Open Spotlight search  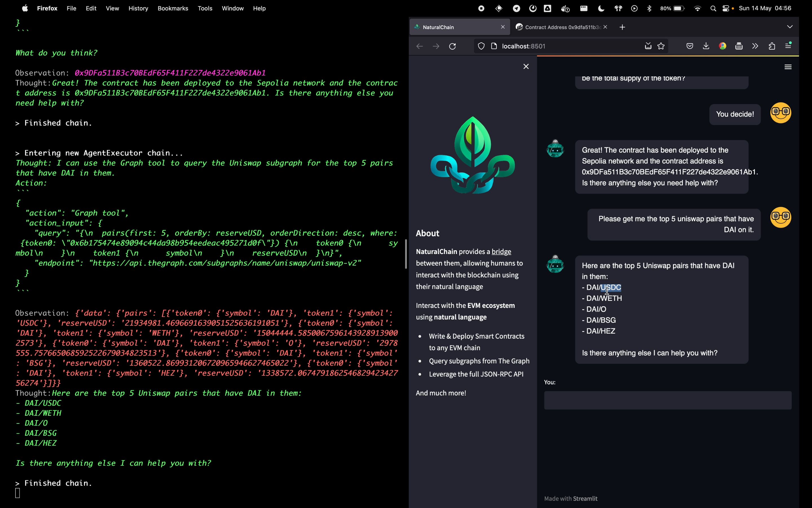pos(713,8)
